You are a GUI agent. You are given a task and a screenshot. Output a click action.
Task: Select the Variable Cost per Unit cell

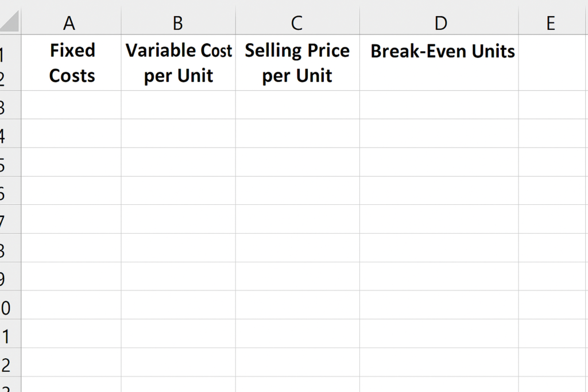pos(179,63)
